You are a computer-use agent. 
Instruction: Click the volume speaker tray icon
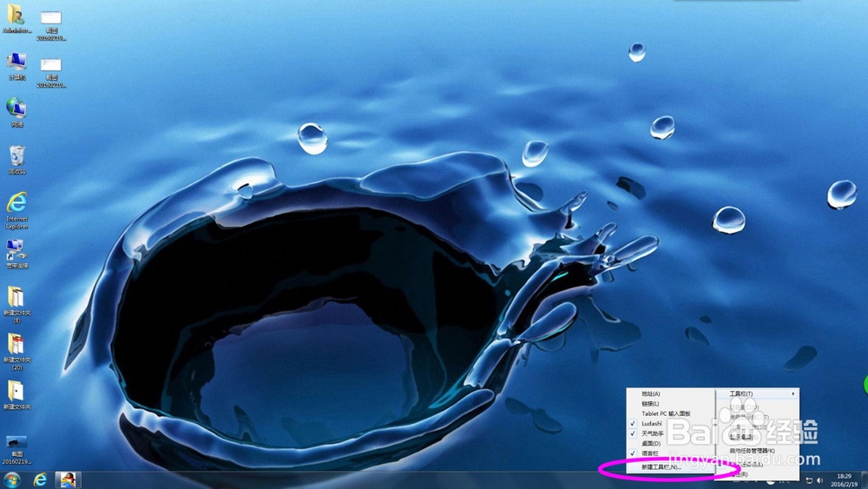(x=820, y=480)
